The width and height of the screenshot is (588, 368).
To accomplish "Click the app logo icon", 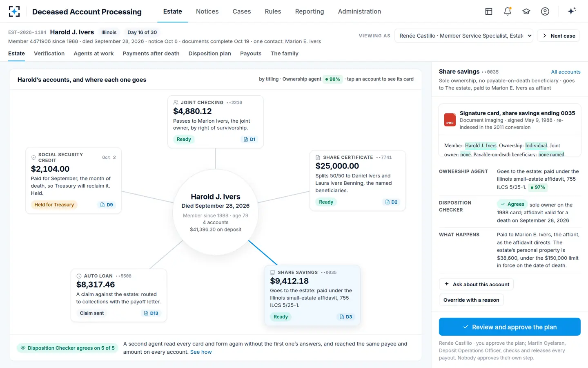I will (x=14, y=11).
